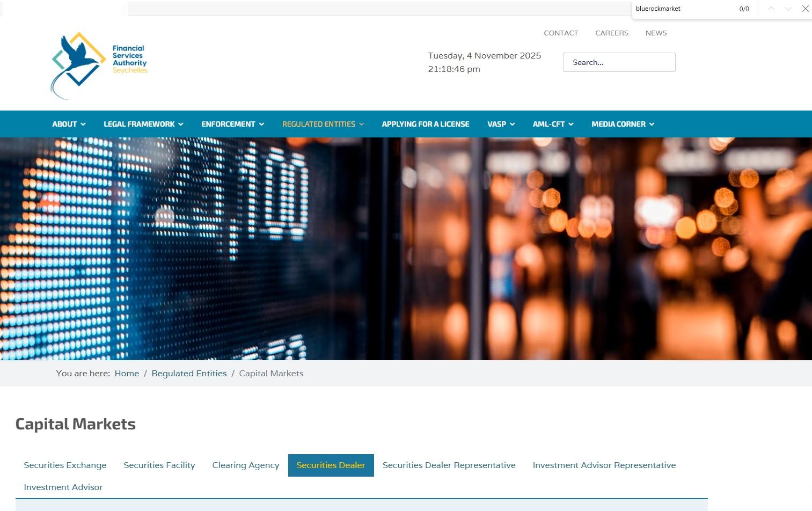Open the NEWS link
This screenshot has width=812, height=511.
pos(656,33)
